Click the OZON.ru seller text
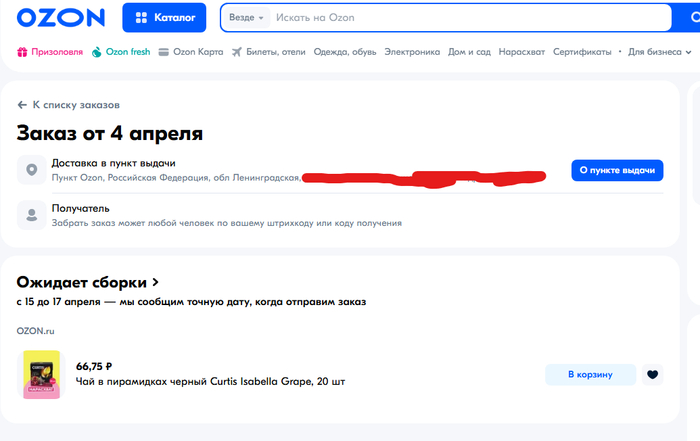Viewport: 700px width, 441px height. (35, 331)
